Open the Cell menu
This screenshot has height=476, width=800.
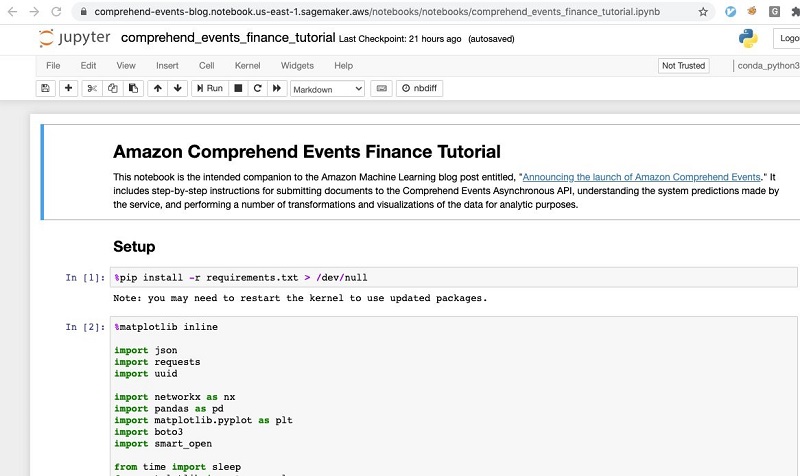[x=207, y=65]
